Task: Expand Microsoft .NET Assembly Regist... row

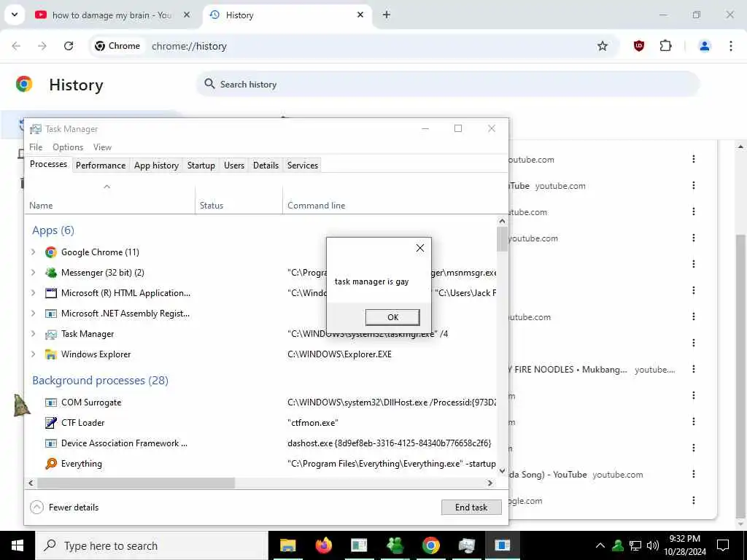Action: (33, 314)
